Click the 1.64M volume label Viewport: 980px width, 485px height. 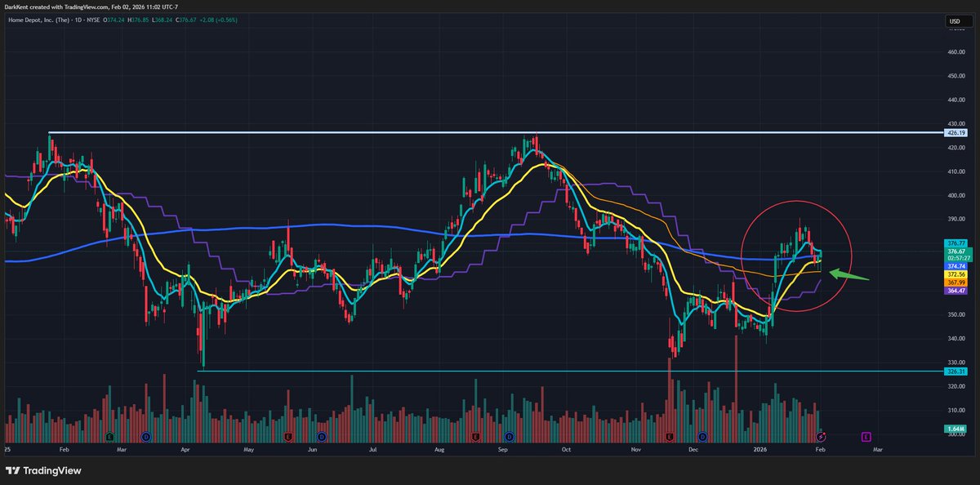(955, 429)
